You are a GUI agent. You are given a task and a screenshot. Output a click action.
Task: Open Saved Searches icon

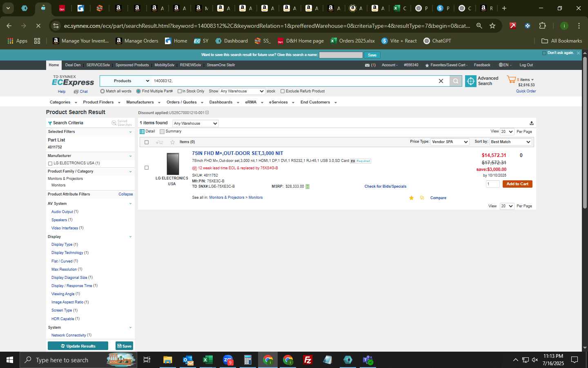coord(114,123)
